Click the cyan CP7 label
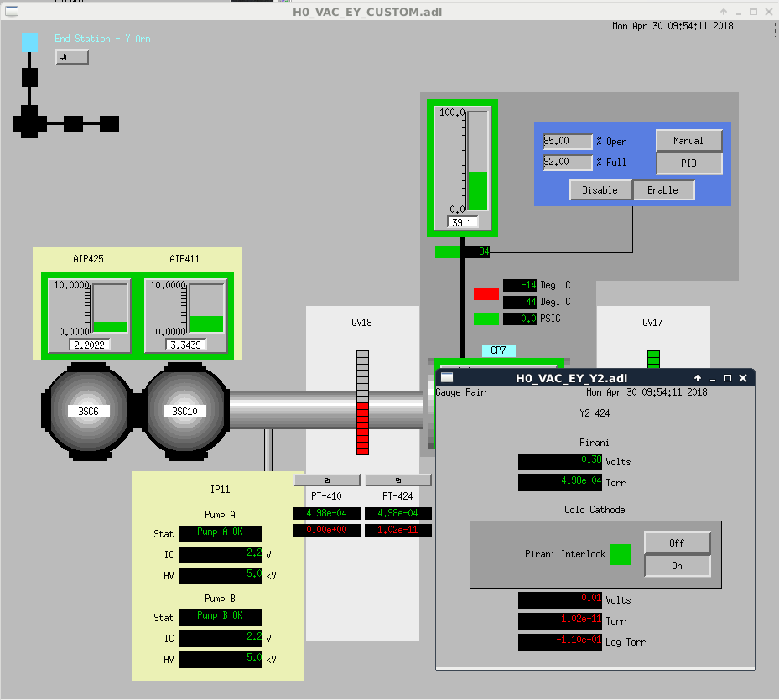The image size is (779, 700). coord(498,350)
